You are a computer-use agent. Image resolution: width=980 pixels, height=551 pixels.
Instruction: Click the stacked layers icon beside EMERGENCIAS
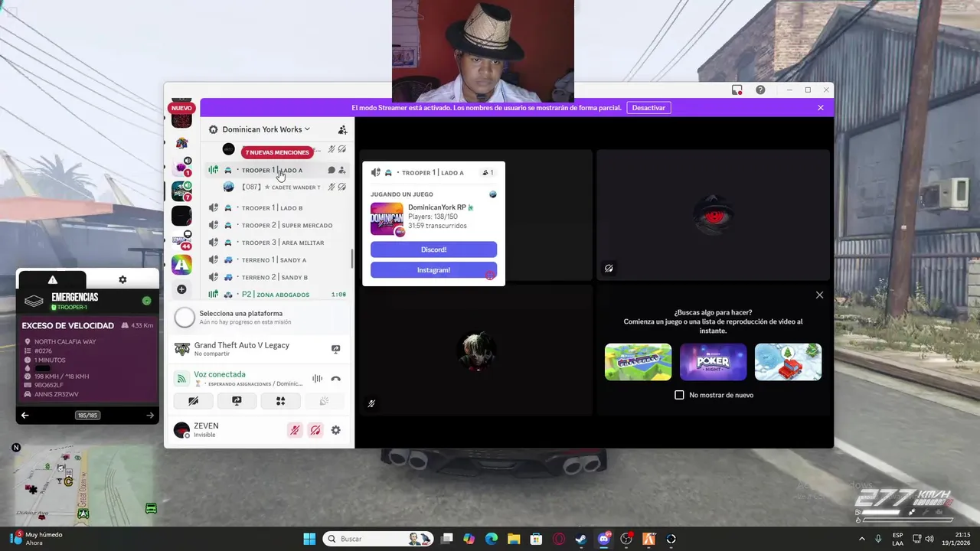(x=34, y=301)
